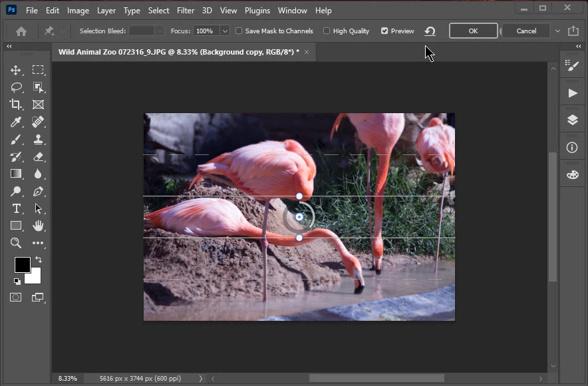
Task: Open the background white color swatch
Action: click(x=35, y=277)
